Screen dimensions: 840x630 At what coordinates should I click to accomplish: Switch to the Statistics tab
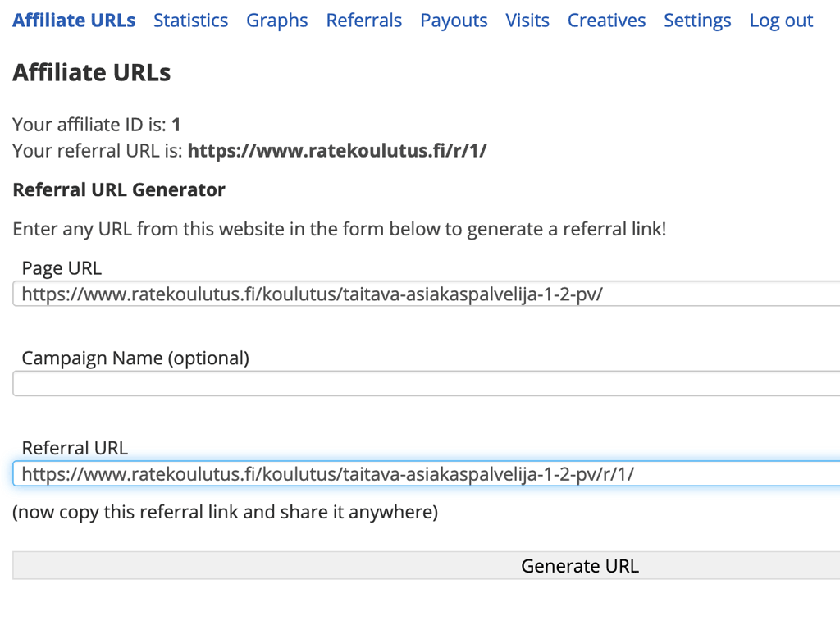pyautogui.click(x=190, y=21)
